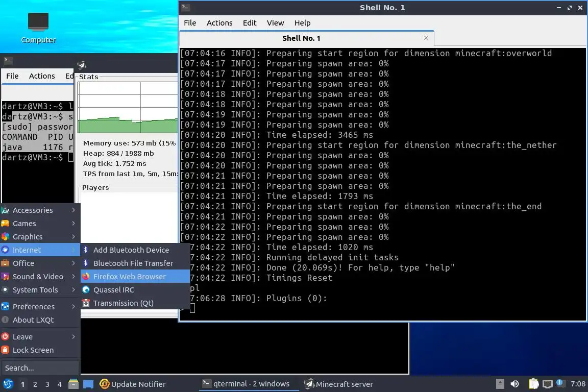The image size is (588, 392).
Task: Switch to virtual desktop 2
Action: tap(35, 384)
